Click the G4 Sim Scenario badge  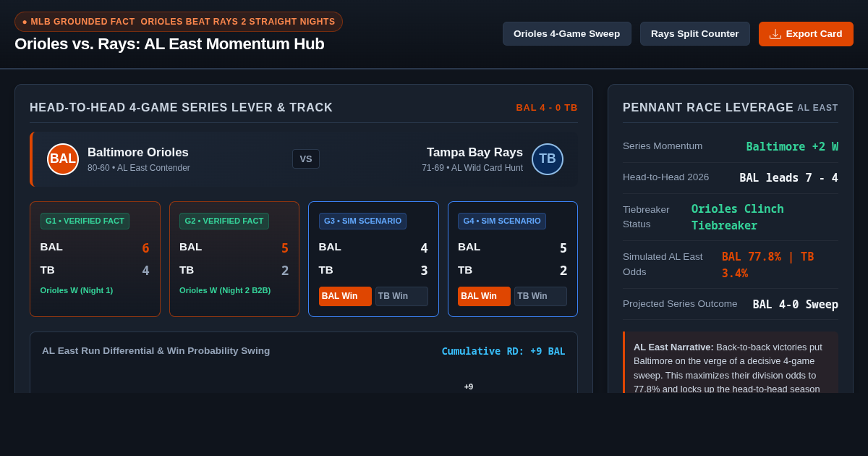pos(502,221)
